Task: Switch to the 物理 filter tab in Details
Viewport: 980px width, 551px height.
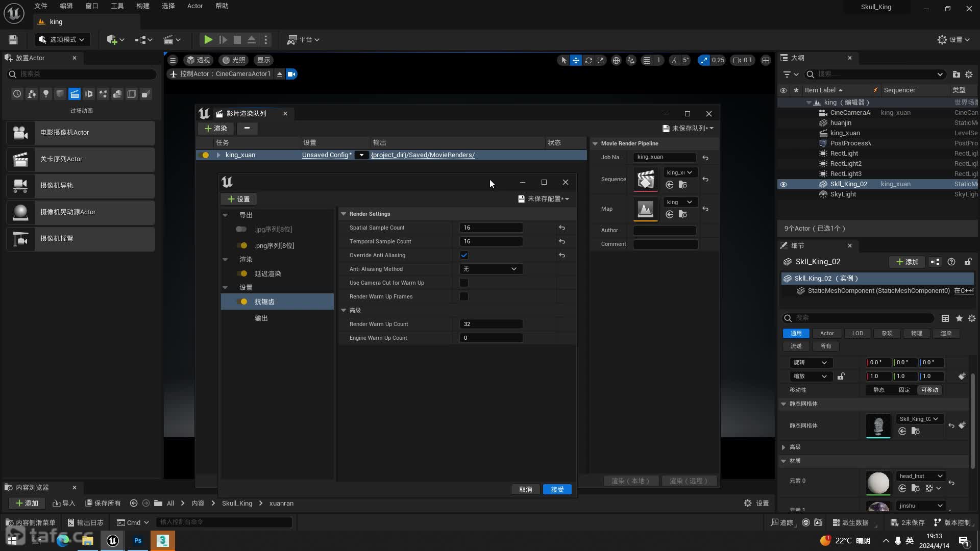Action: (x=917, y=333)
